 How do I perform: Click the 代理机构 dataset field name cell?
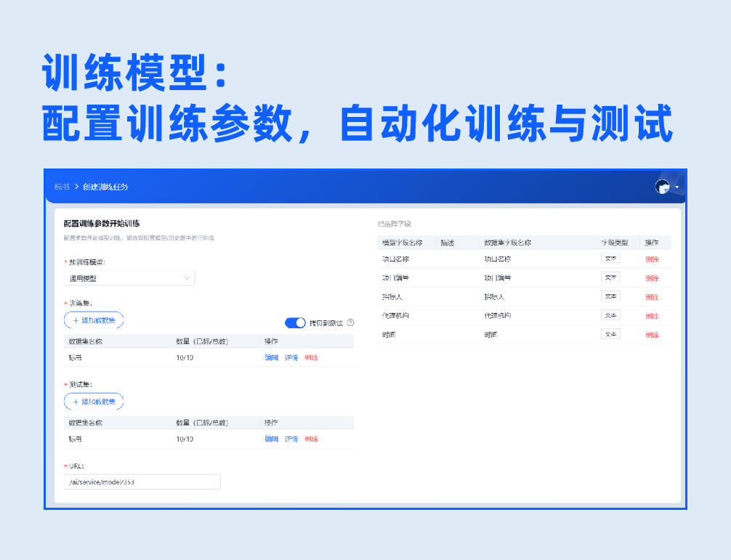[x=498, y=316]
